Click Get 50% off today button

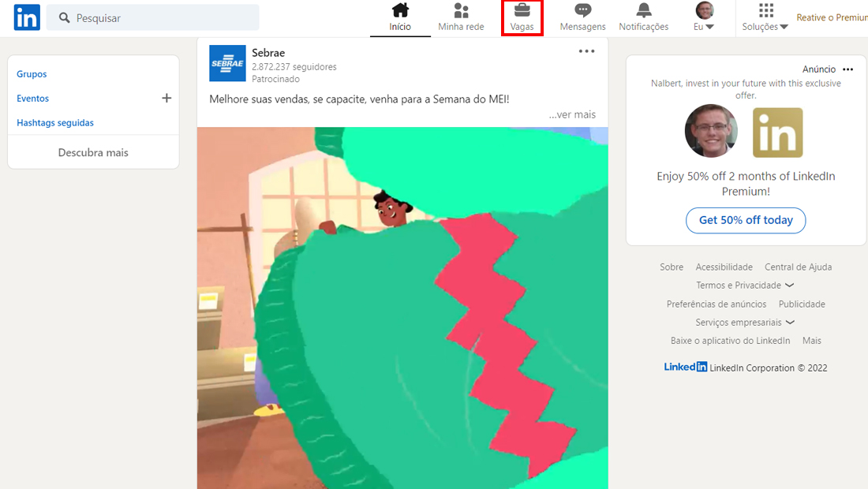[x=746, y=220]
